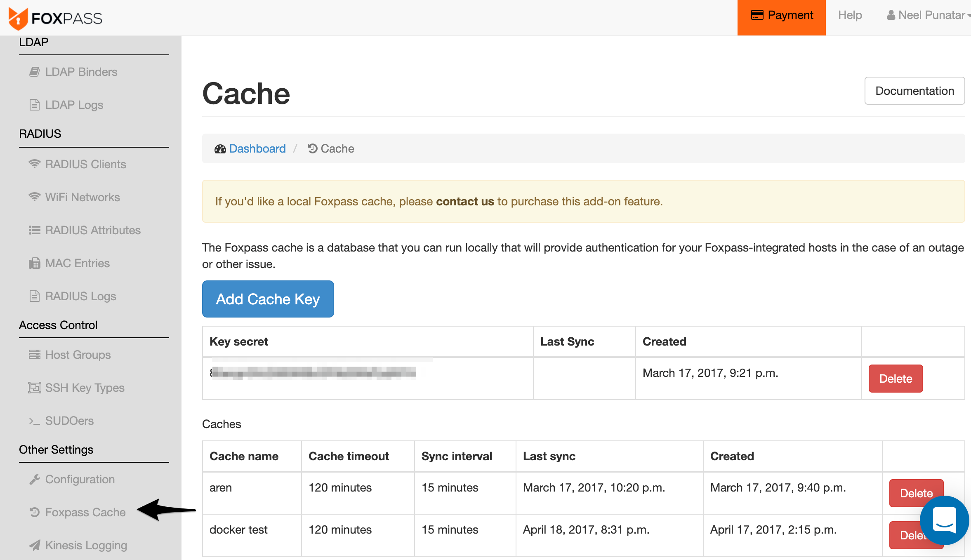Image resolution: width=971 pixels, height=560 pixels.
Task: Click the Configuration wrench icon
Action: click(x=35, y=479)
